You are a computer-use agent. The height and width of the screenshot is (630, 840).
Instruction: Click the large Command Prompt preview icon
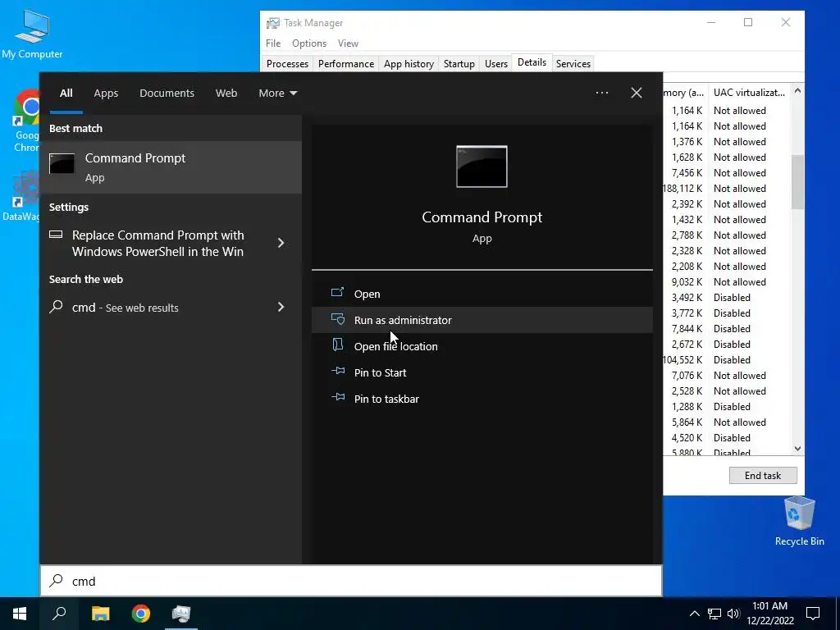[482, 167]
